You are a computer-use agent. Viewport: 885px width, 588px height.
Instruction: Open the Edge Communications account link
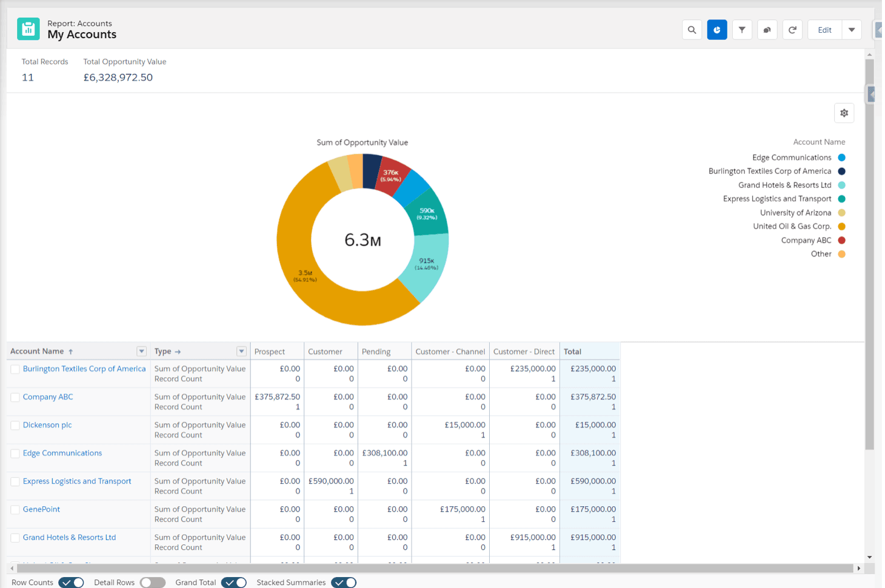point(62,453)
